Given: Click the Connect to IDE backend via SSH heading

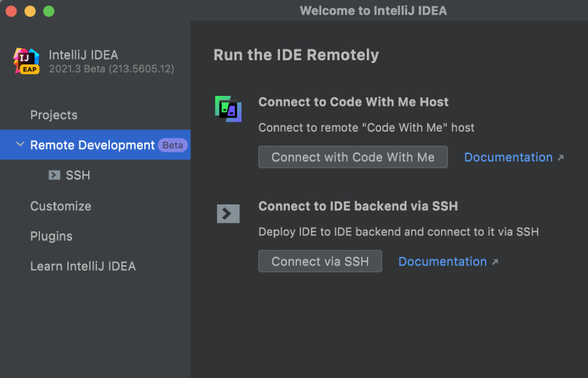Looking at the screenshot, I should click(x=358, y=206).
